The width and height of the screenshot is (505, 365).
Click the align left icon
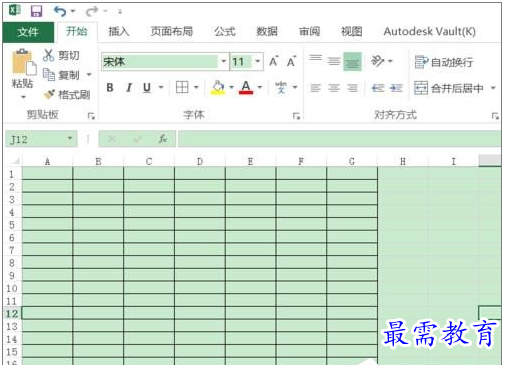click(315, 88)
